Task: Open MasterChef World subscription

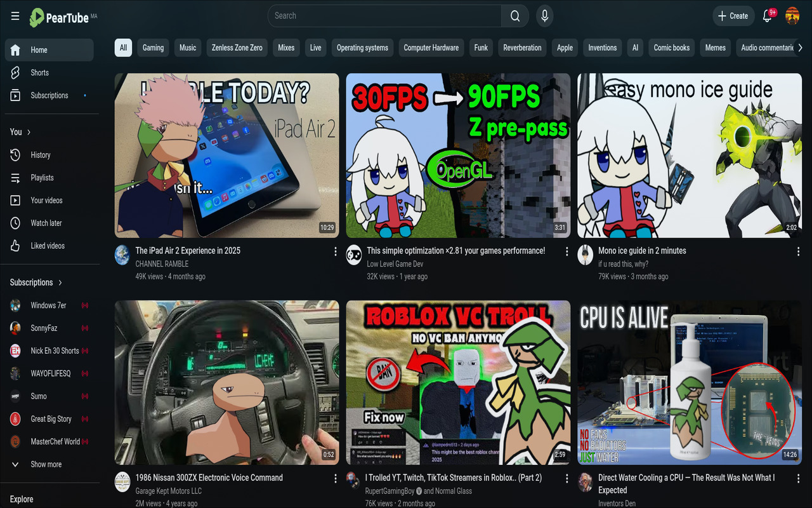Action: 49,441
